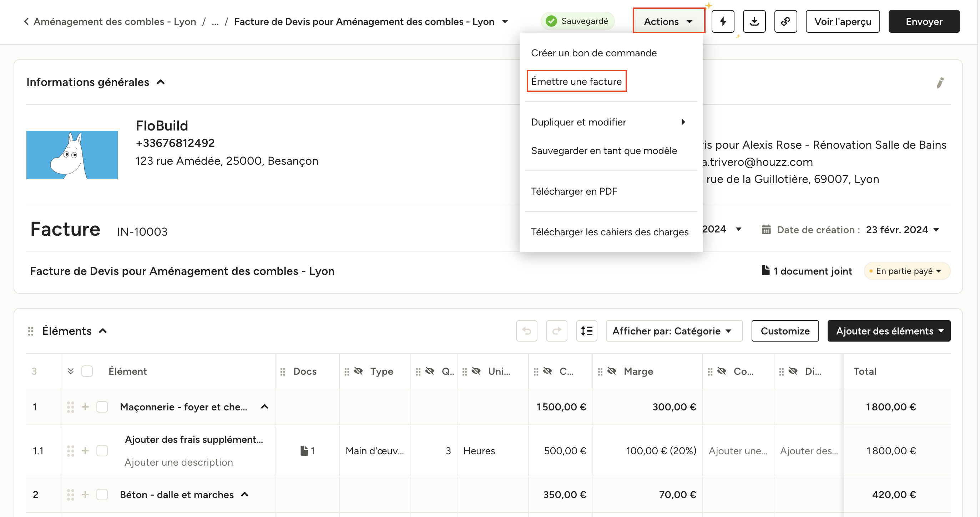
Task: Click the plus icon on Béton row
Action: pos(85,495)
